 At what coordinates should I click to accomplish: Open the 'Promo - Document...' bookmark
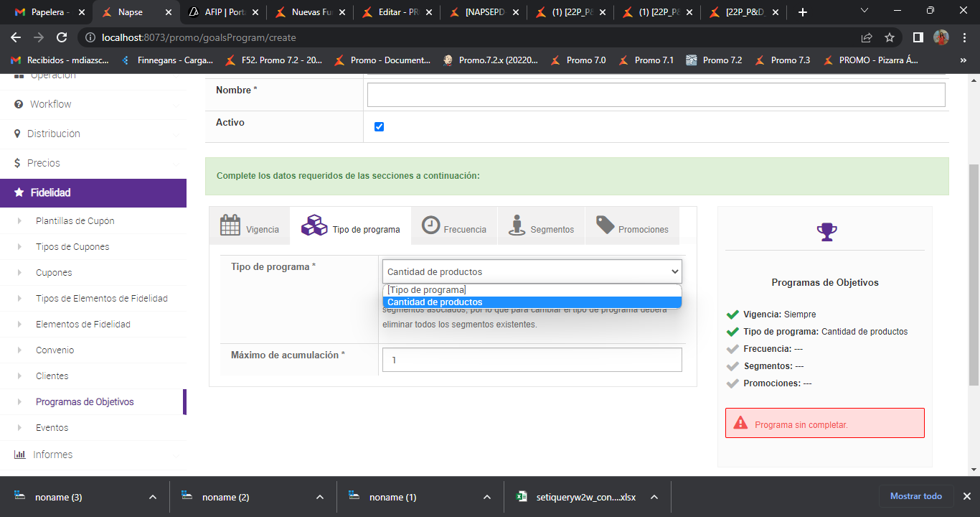(383, 60)
